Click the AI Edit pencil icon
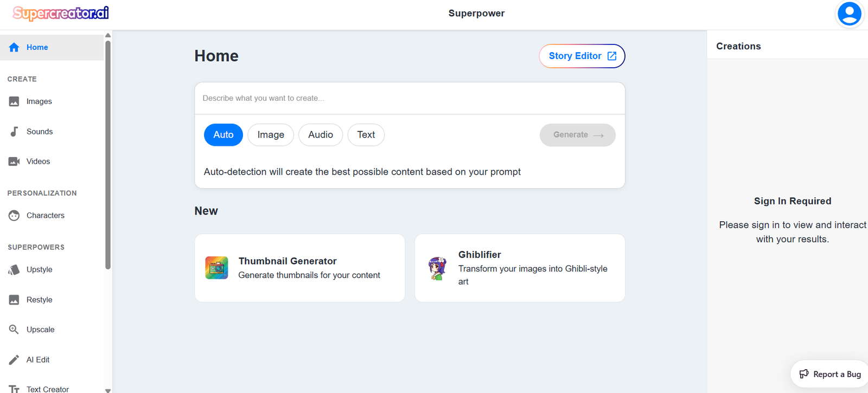The height and width of the screenshot is (393, 868). pyautogui.click(x=14, y=360)
